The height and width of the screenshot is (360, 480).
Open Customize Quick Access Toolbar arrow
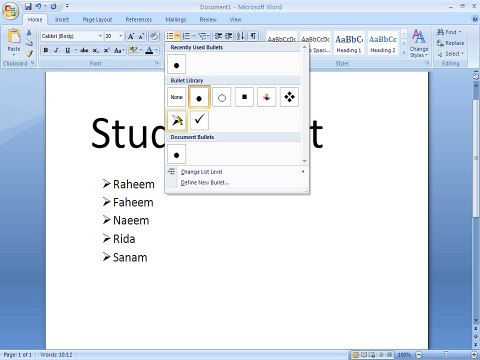tap(67, 6)
